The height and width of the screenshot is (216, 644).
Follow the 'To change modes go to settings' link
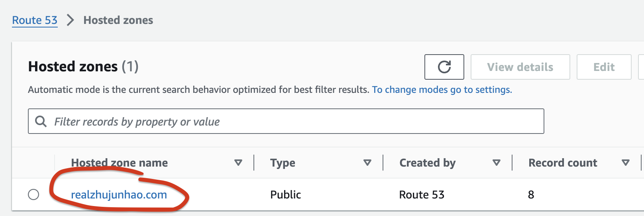[x=442, y=90]
